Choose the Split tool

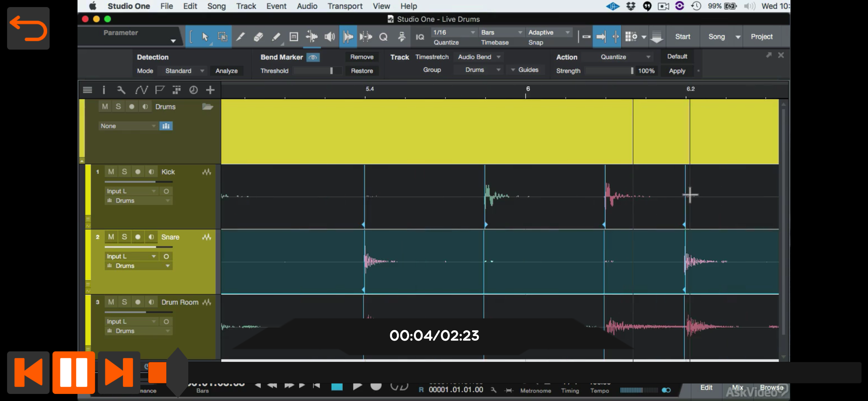(240, 37)
